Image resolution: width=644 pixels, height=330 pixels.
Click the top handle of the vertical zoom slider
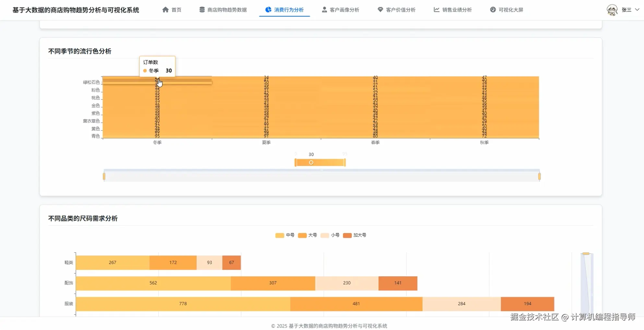pyautogui.click(x=586, y=254)
